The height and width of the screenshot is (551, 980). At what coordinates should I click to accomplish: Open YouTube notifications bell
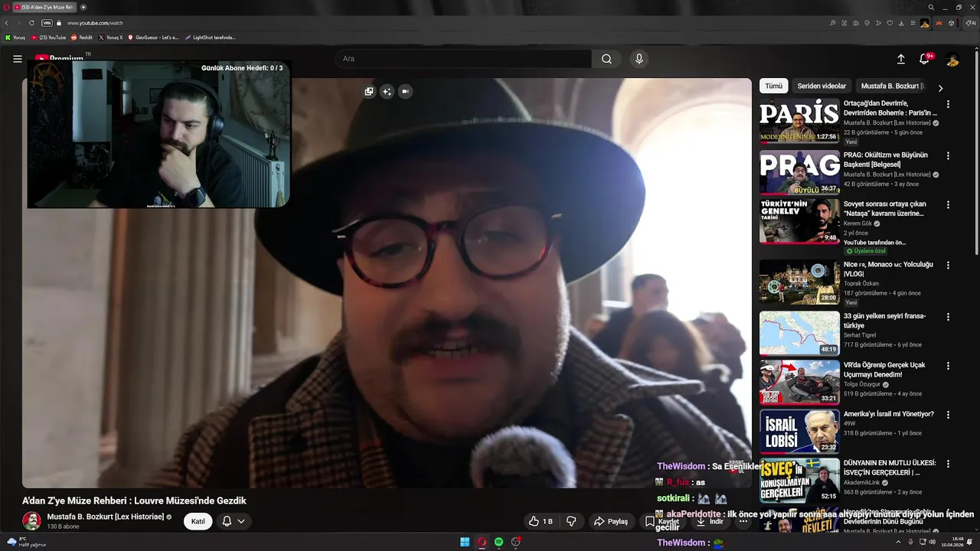(x=925, y=59)
